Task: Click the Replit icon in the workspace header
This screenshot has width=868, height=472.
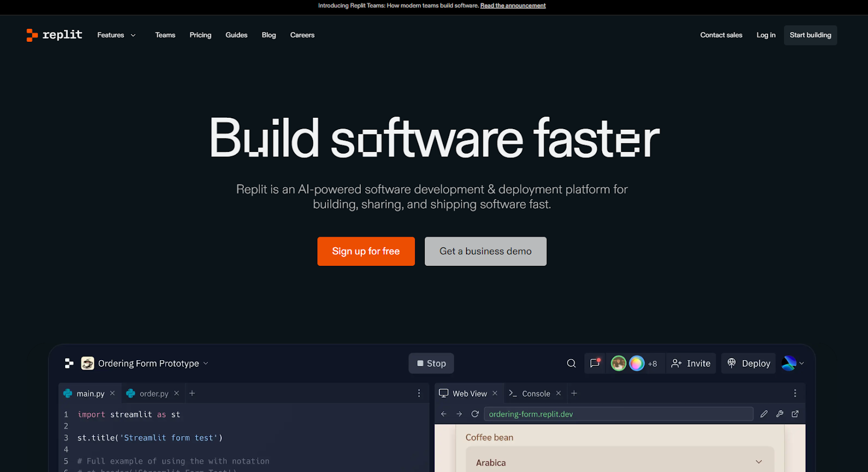Action: click(x=69, y=363)
